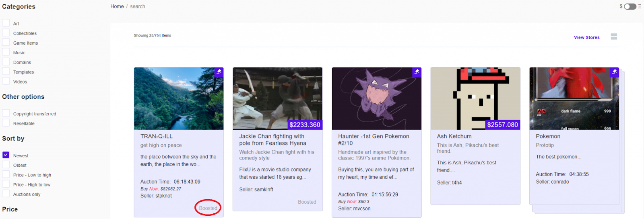
Task: Click seller name conrado
Action: coord(560,182)
